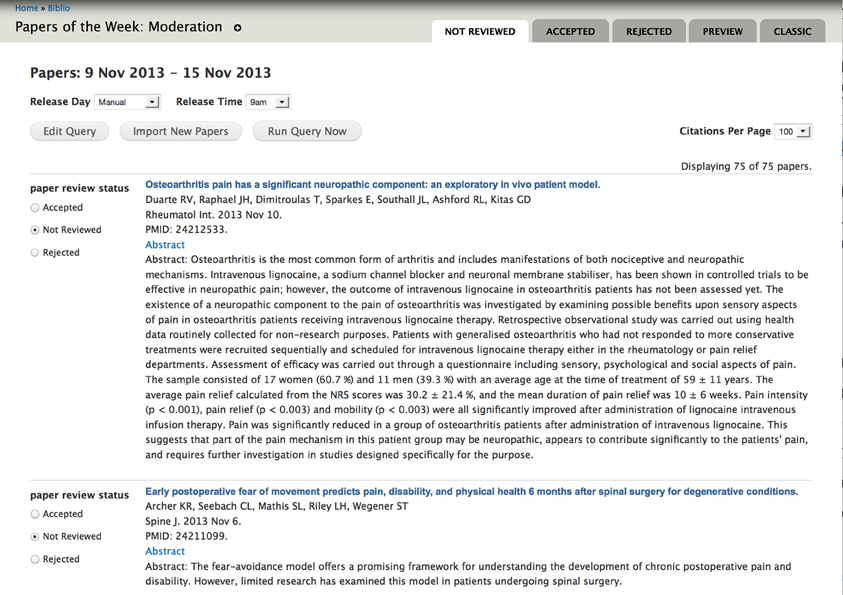
Task: Click the heading 'Papers: 9 Nov 2013 – 15 Nov 2013'
Action: tap(151, 73)
